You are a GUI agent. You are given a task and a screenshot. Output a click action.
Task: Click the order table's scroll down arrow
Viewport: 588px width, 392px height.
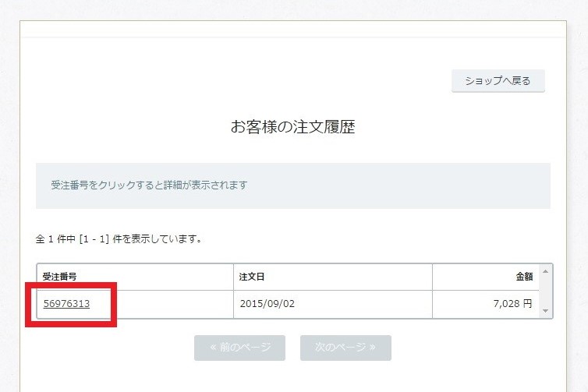click(x=545, y=311)
